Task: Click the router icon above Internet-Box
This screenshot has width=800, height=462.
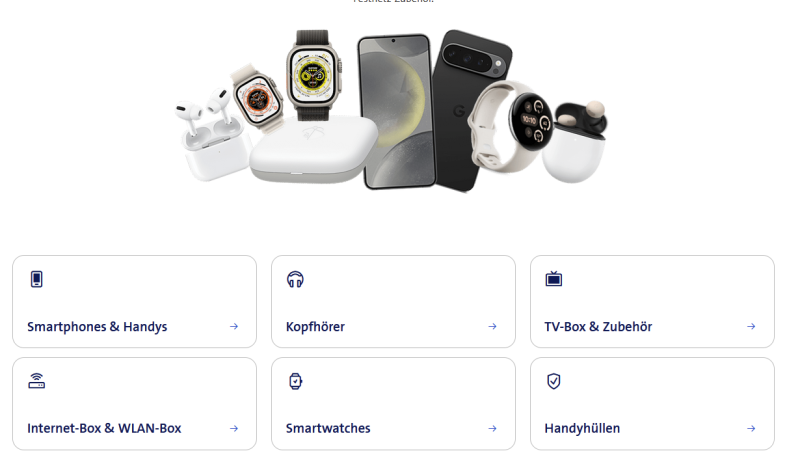Action: coord(36,381)
